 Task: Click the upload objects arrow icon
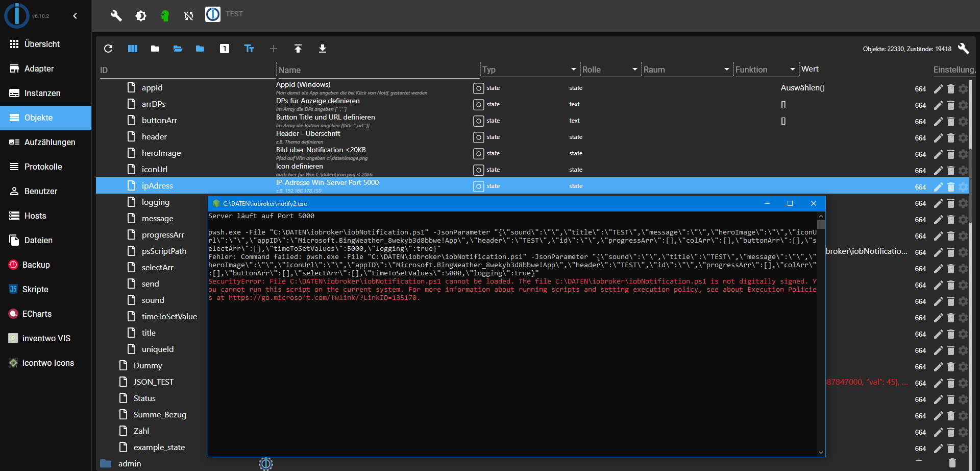(298, 49)
